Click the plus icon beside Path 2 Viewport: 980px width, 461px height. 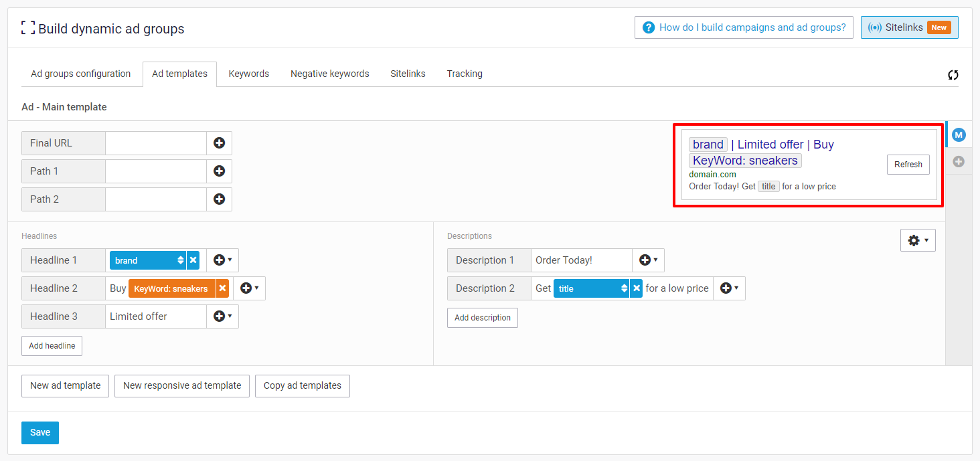(x=219, y=199)
